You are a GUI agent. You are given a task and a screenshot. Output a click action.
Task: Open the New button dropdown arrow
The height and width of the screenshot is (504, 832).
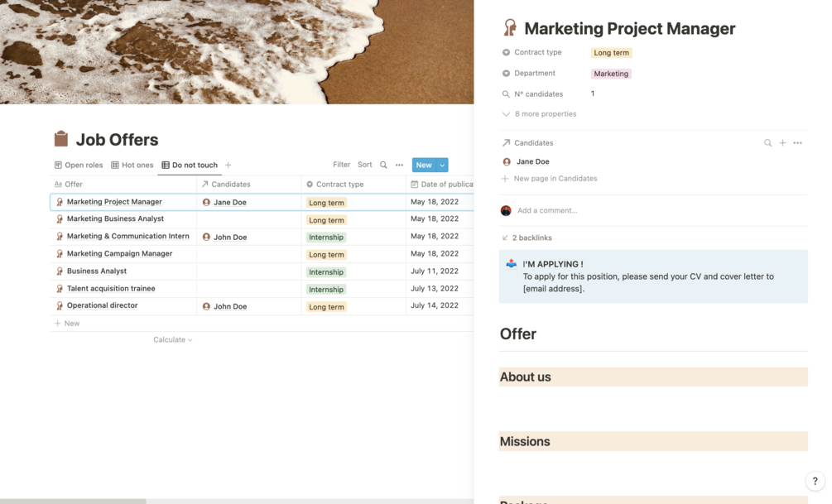[x=442, y=165]
